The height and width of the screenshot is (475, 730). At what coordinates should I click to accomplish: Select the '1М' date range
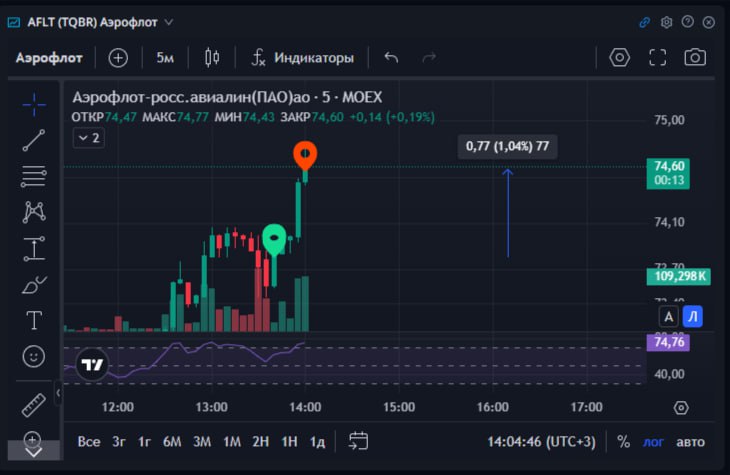click(x=232, y=441)
